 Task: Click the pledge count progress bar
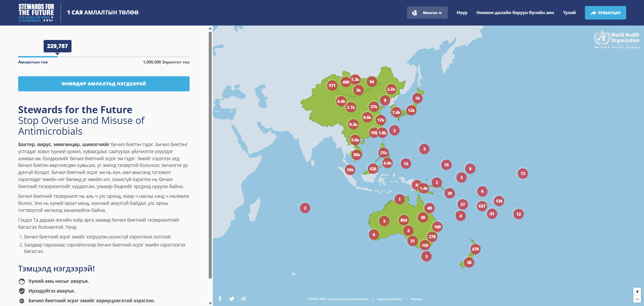pyautogui.click(x=104, y=56)
